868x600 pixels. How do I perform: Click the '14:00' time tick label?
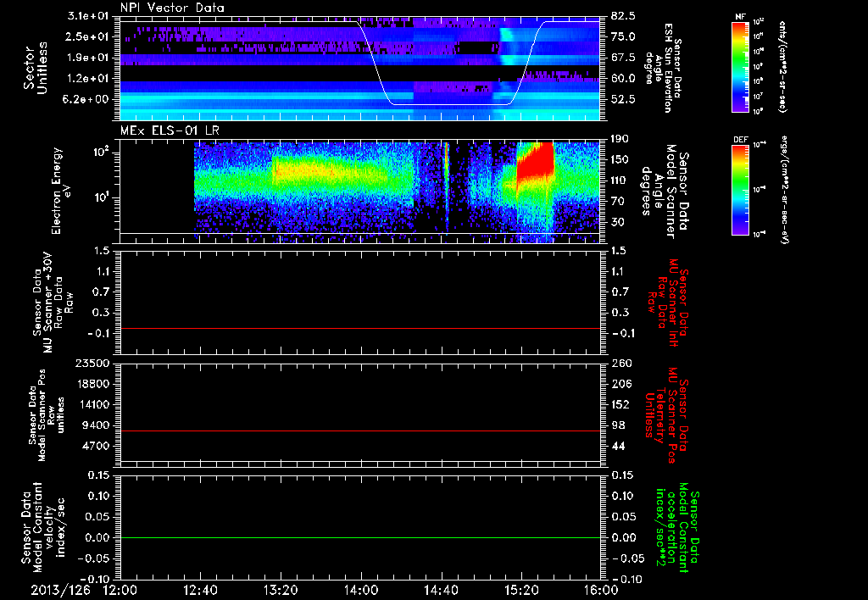pos(361,590)
